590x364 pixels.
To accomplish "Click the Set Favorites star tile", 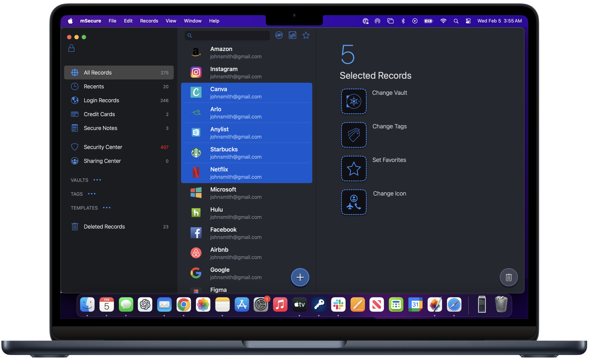I will click(x=354, y=168).
